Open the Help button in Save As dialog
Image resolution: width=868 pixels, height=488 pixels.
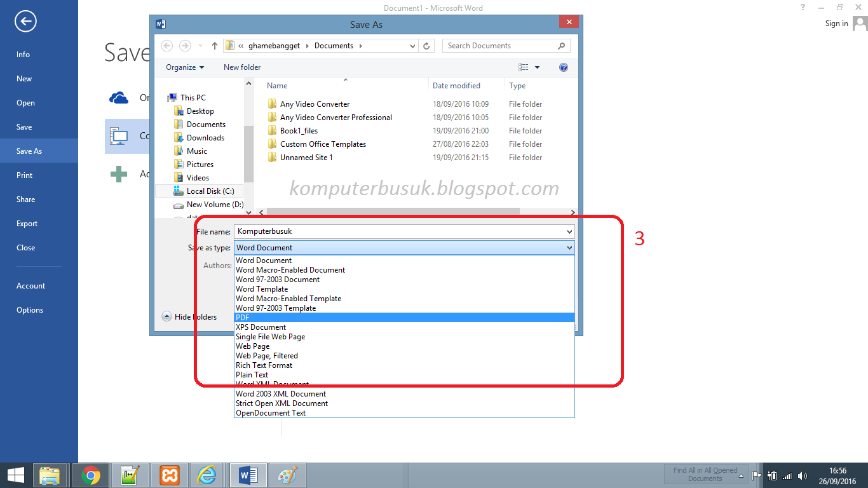[x=563, y=67]
